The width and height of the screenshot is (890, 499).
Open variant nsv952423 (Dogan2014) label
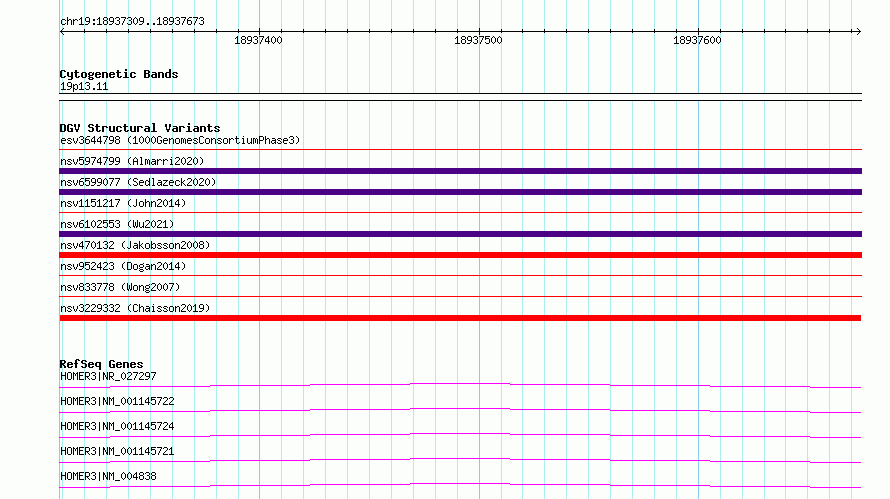coord(123,266)
